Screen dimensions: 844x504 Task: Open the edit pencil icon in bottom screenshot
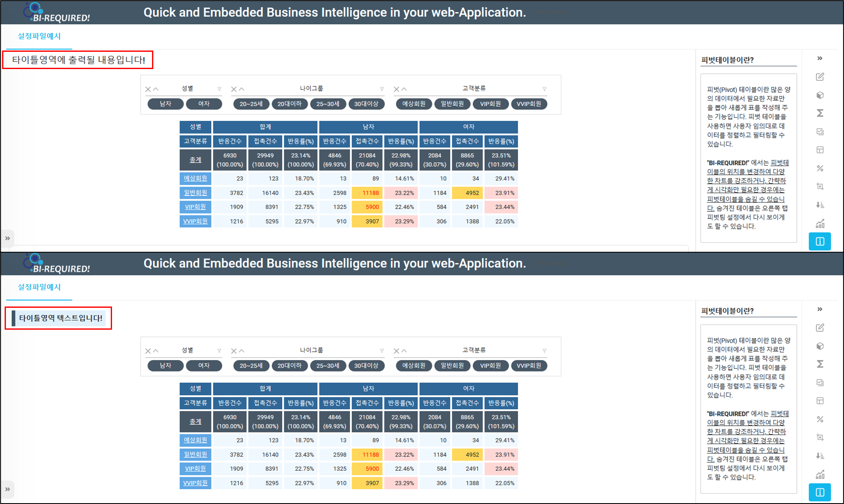(820, 328)
